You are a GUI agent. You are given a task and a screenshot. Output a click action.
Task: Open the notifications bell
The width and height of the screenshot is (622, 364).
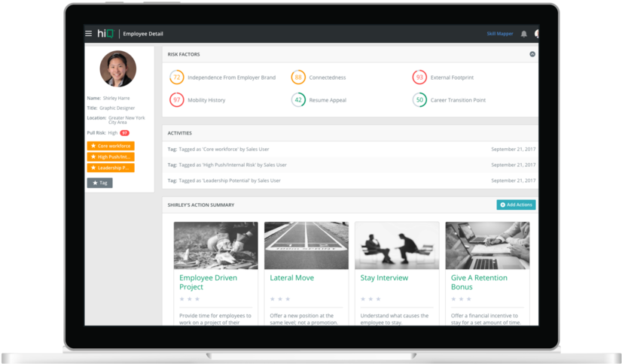523,34
